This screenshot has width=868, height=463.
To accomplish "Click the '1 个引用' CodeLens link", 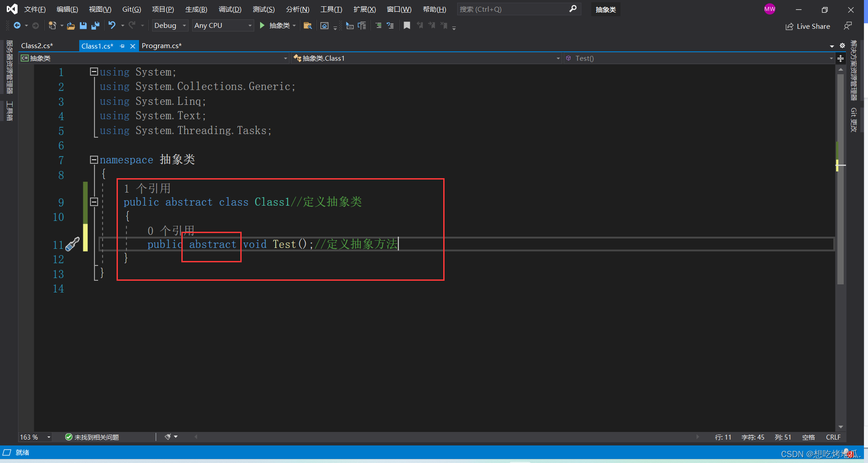I will coord(147,189).
